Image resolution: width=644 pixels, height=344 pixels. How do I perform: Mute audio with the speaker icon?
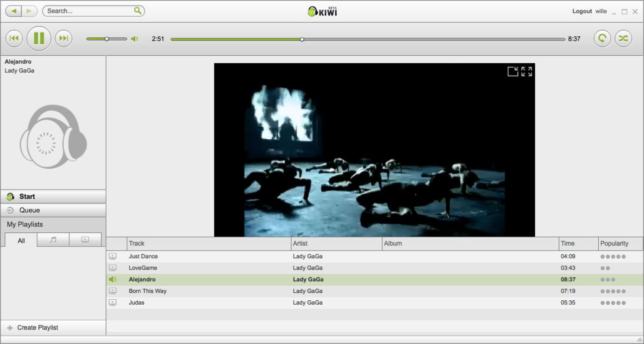pyautogui.click(x=134, y=39)
